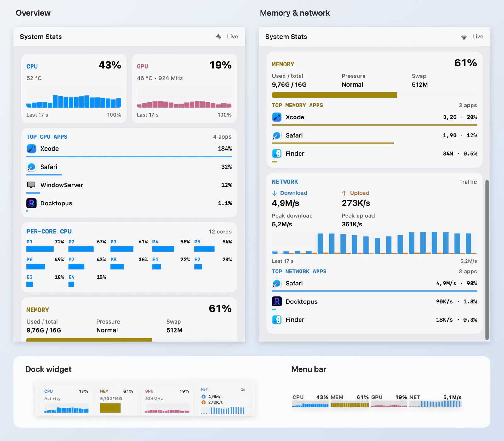
Task: Click the '46 °C • 924 MHz' GPU text
Action: pyautogui.click(x=160, y=78)
